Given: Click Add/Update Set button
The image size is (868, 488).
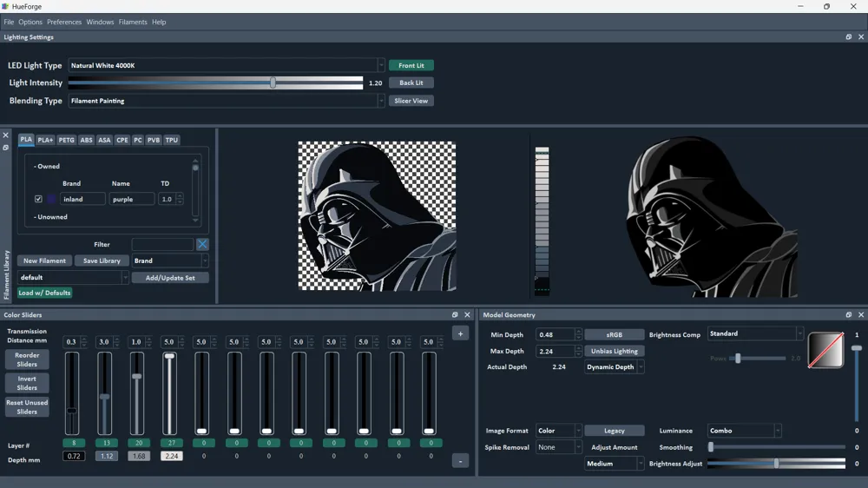Looking at the screenshot, I should 170,278.
